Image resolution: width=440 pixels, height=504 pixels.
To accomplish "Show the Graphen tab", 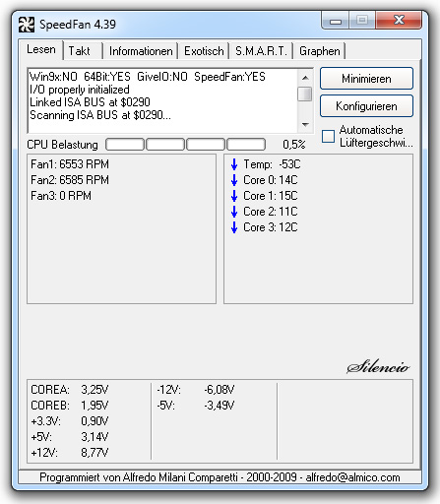I will pyautogui.click(x=320, y=51).
